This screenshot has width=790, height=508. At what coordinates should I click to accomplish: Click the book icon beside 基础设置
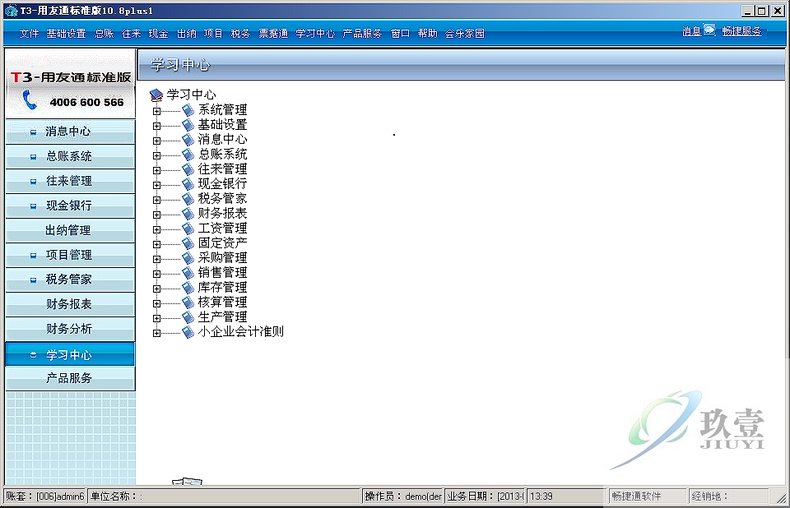pos(188,124)
